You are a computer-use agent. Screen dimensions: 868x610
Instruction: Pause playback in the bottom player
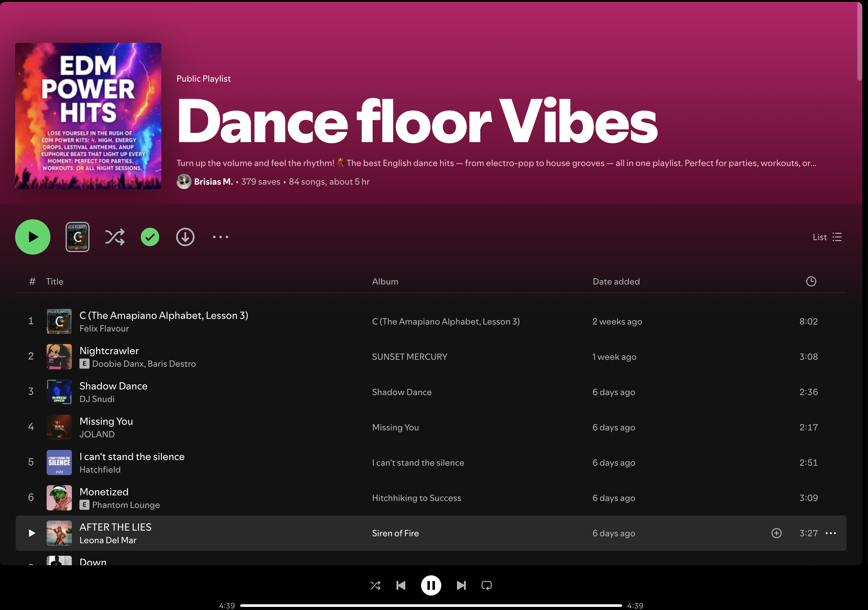(431, 585)
